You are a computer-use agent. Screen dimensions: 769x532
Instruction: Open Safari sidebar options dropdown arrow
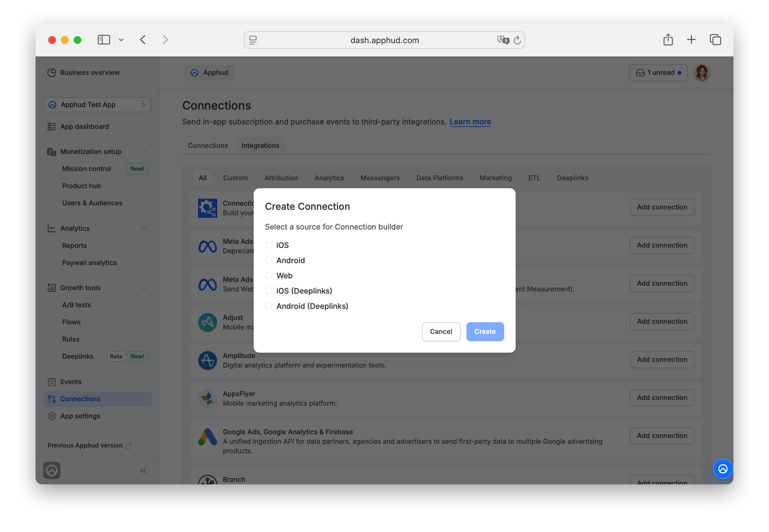tap(121, 40)
